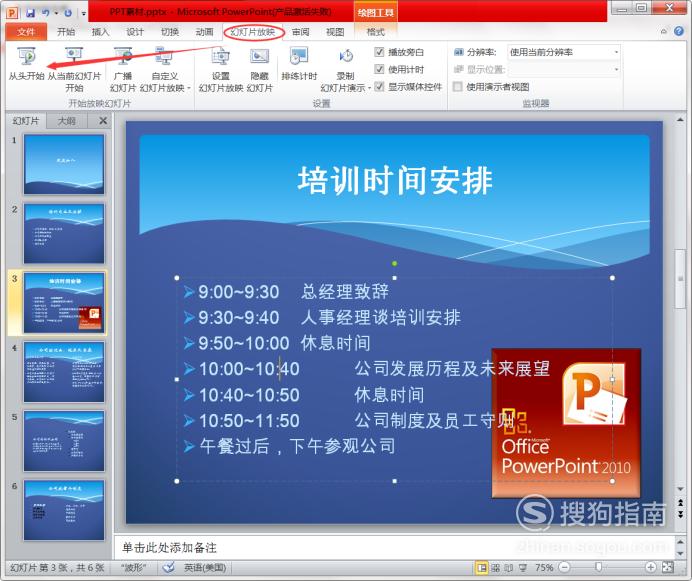The height and width of the screenshot is (581, 692).
Task: Click the slide title 培训时间安排
Action: point(395,181)
